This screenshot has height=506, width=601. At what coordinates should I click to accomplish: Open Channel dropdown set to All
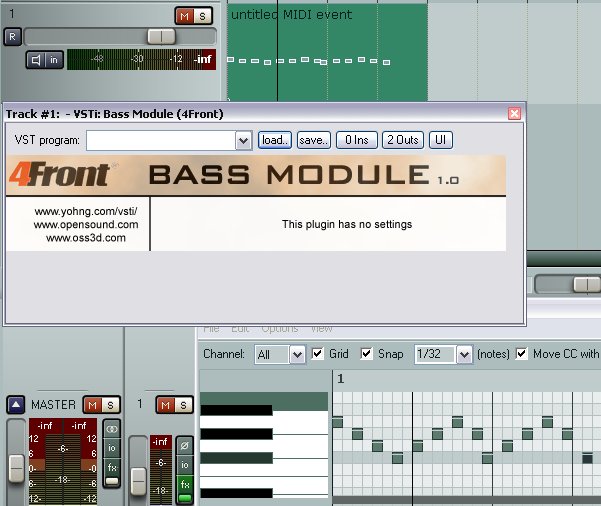point(280,355)
